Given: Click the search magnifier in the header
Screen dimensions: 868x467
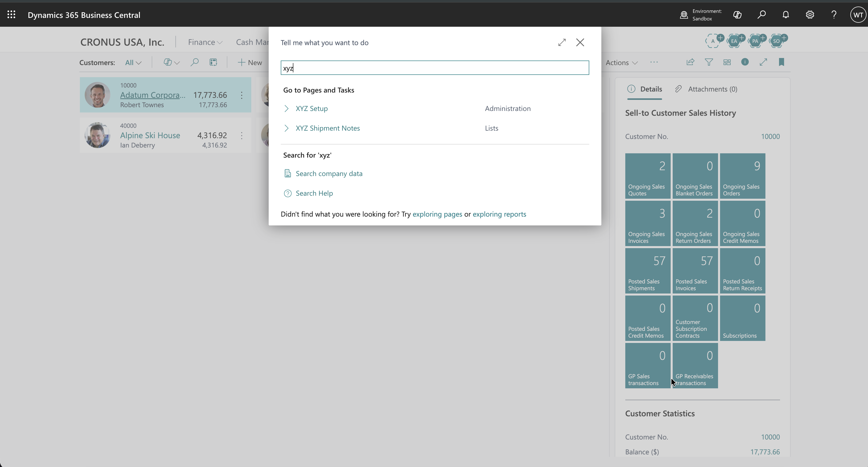Looking at the screenshot, I should (x=762, y=14).
